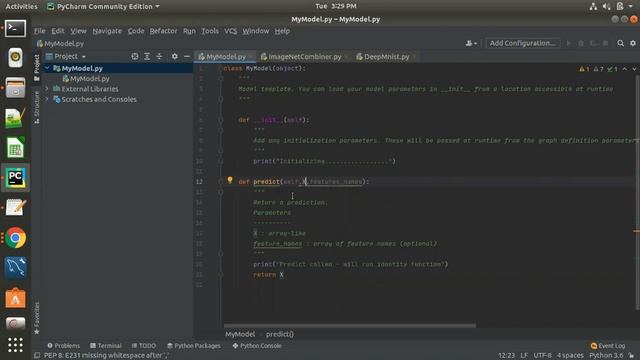Toggle the Structure side tool button
Image resolution: width=640 pixels, height=360 pixels.
37,107
